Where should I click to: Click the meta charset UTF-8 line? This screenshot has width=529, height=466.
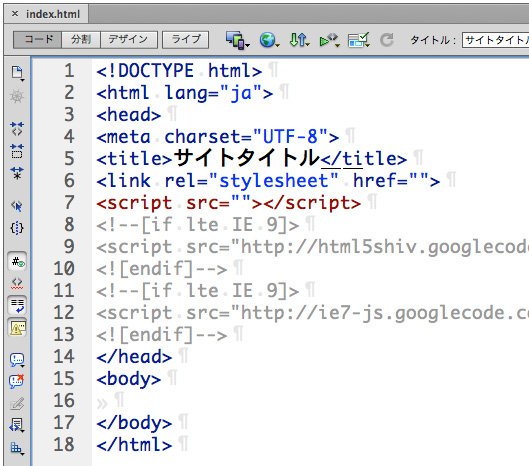[218, 137]
